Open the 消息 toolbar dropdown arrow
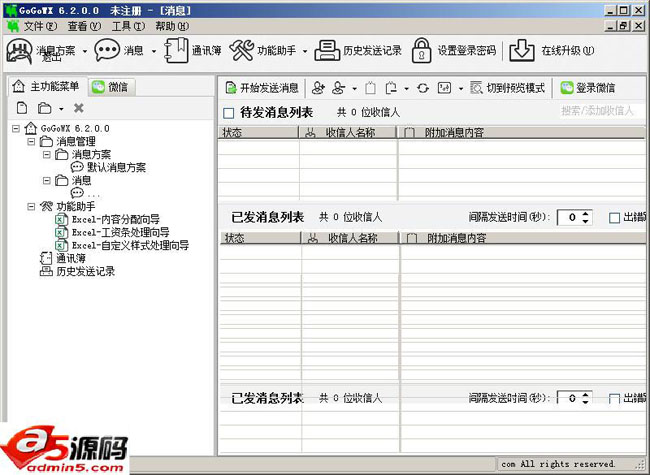Image resolution: width=650 pixels, height=475 pixels. click(154, 51)
